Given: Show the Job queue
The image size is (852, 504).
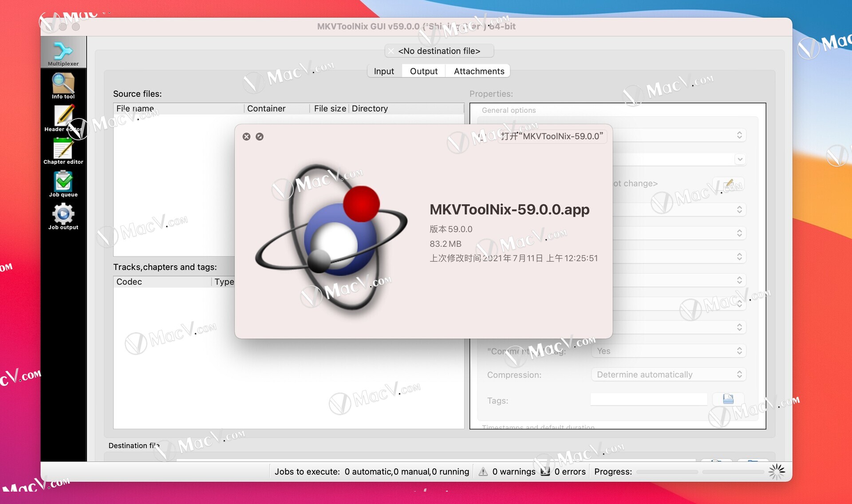Looking at the screenshot, I should click(x=63, y=185).
